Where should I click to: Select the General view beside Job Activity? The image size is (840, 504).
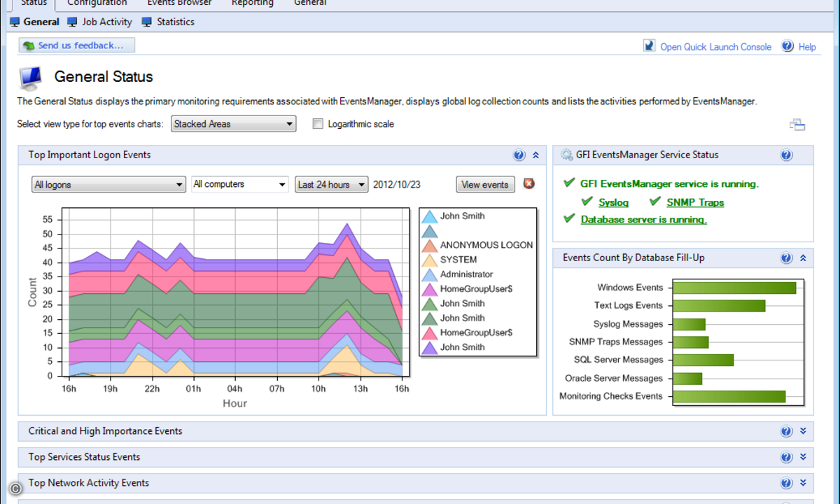[34, 22]
